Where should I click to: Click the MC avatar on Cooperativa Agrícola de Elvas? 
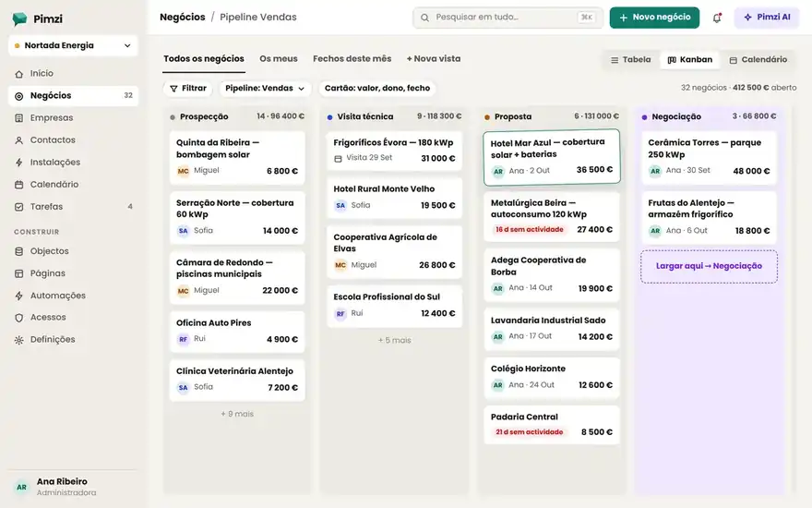[x=340, y=265]
